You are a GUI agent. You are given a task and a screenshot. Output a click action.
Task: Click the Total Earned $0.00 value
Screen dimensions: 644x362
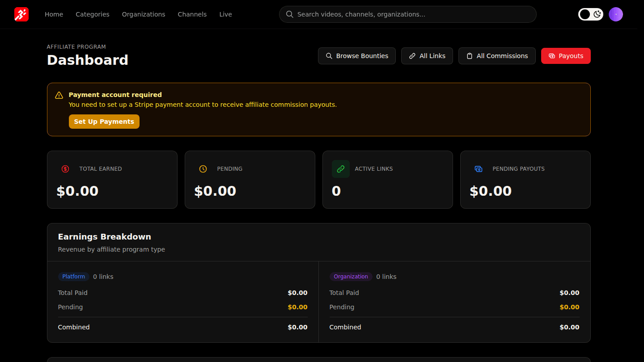77,191
